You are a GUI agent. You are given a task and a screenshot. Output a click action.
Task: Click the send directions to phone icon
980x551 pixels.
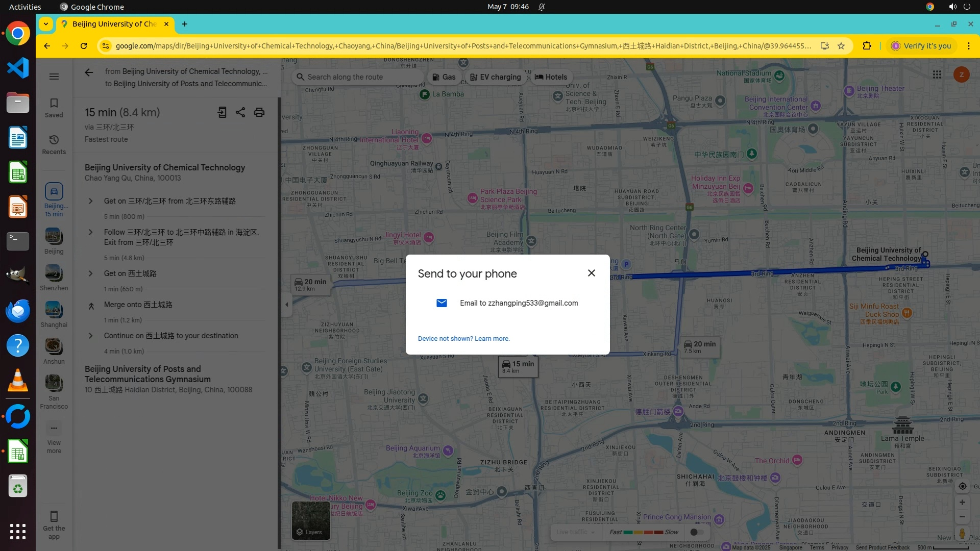click(222, 112)
